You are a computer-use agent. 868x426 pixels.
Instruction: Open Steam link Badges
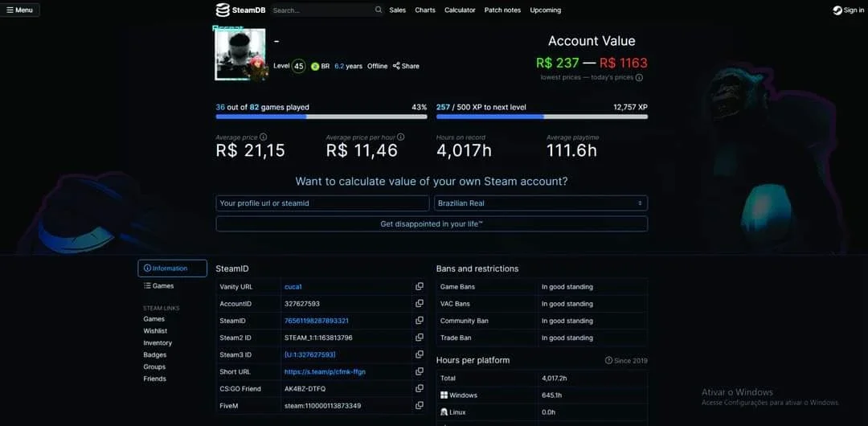pyautogui.click(x=155, y=354)
